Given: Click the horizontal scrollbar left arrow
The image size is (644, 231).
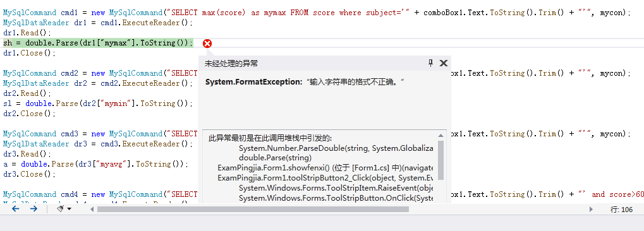Looking at the screenshot, I should click(x=92, y=210).
